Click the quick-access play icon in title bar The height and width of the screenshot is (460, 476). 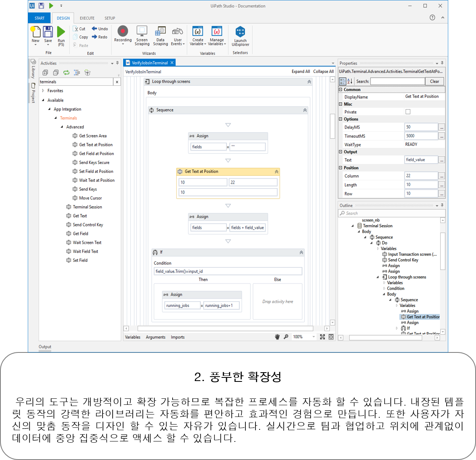(x=51, y=6)
